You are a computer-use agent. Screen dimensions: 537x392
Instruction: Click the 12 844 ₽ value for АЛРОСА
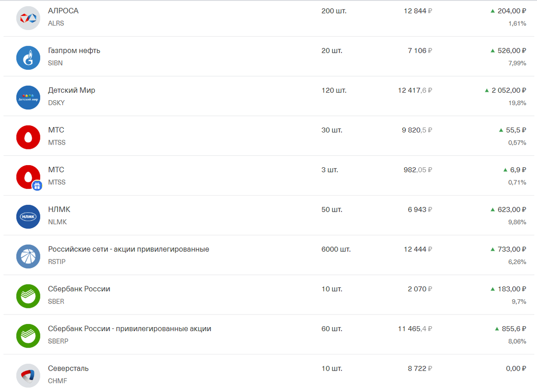[x=418, y=11]
